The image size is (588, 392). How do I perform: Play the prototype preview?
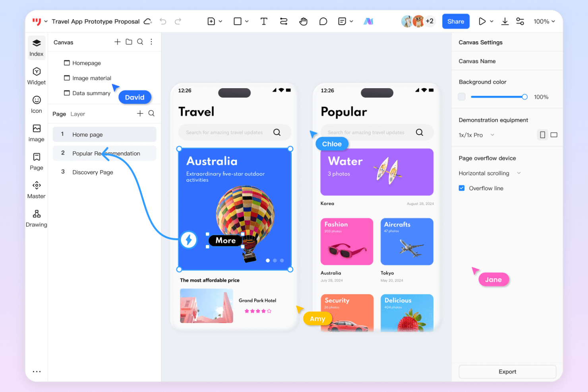482,21
